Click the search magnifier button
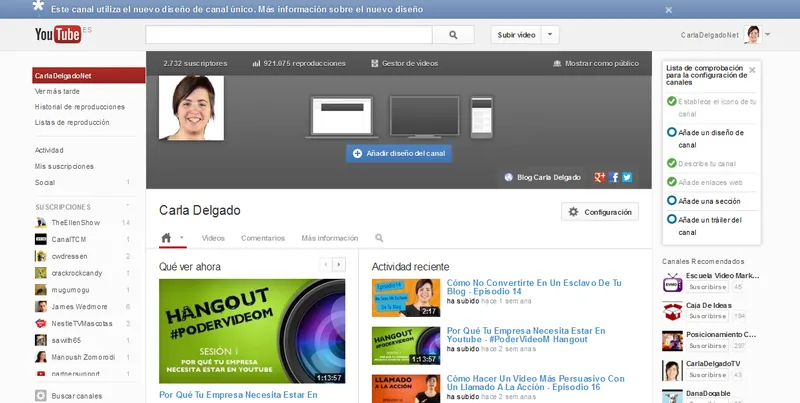The width and height of the screenshot is (800, 403). point(453,35)
